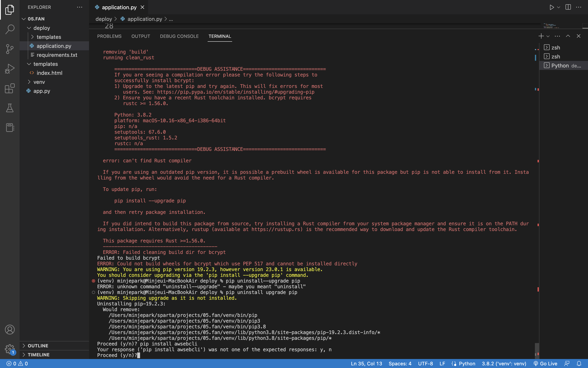Switch to the PROBLEMS tab
Screen dimensions: 588x368
pos(109,36)
